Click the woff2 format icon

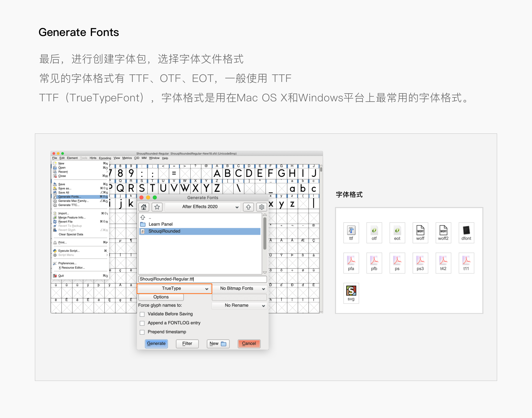(443, 233)
